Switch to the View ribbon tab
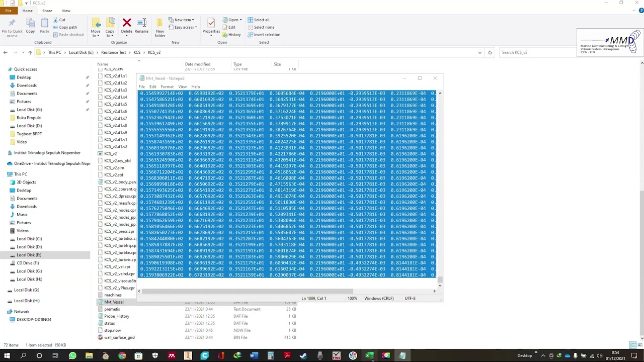The image size is (644, 362). point(66,11)
